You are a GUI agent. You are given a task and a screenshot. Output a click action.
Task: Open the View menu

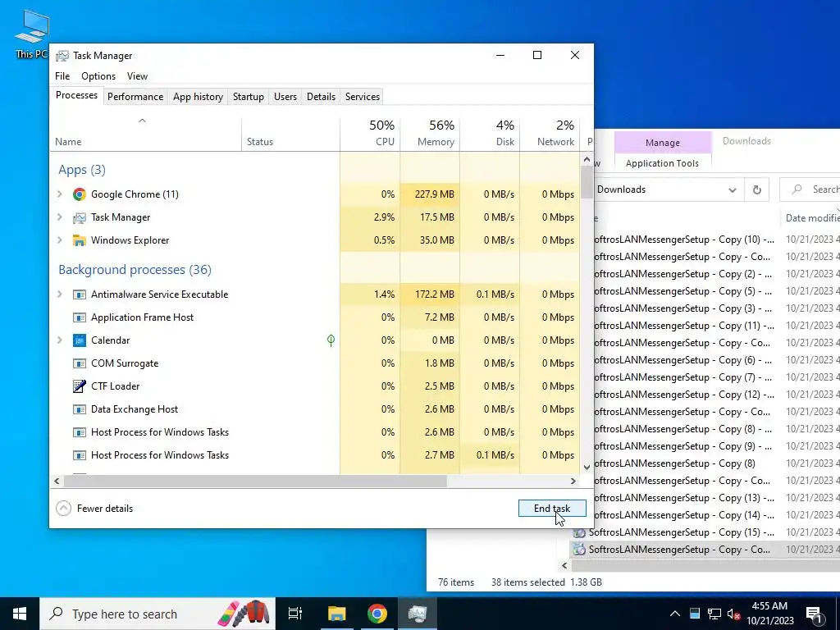point(137,76)
